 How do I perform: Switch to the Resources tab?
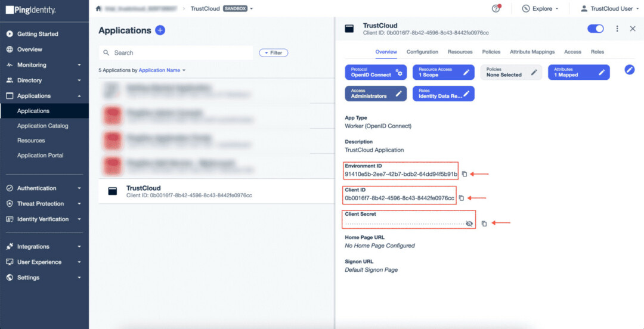pos(460,52)
